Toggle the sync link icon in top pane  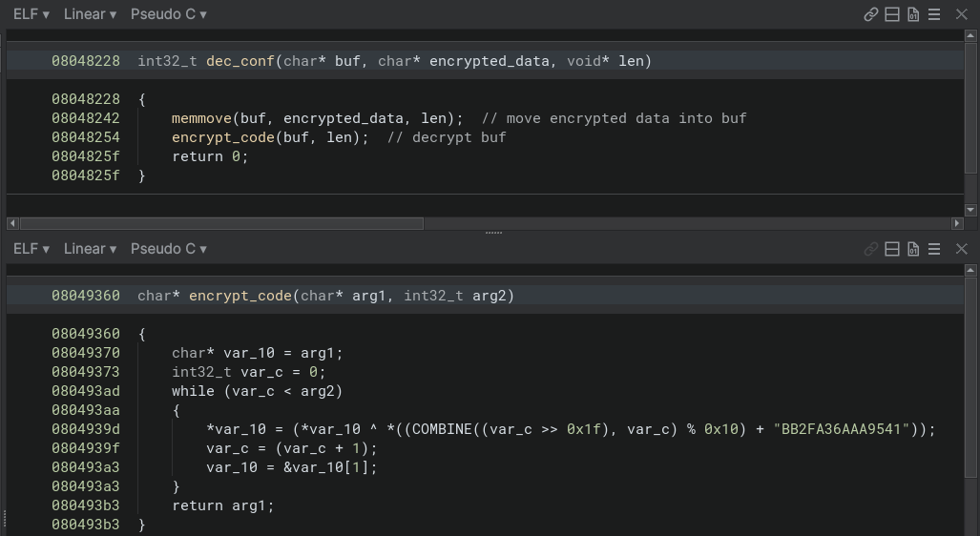pyautogui.click(x=870, y=14)
